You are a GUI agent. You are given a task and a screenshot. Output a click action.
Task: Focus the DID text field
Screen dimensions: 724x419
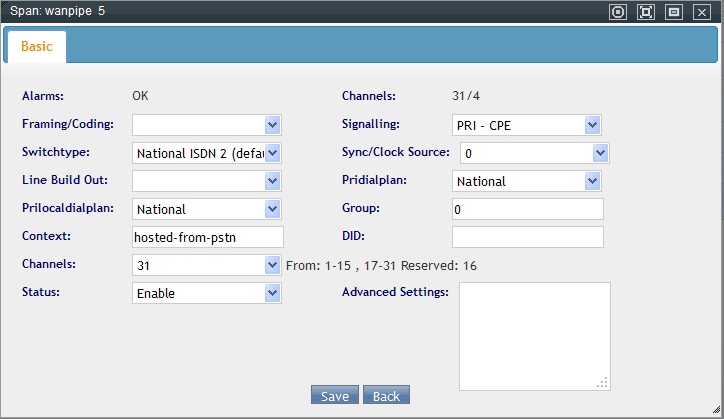tap(527, 237)
